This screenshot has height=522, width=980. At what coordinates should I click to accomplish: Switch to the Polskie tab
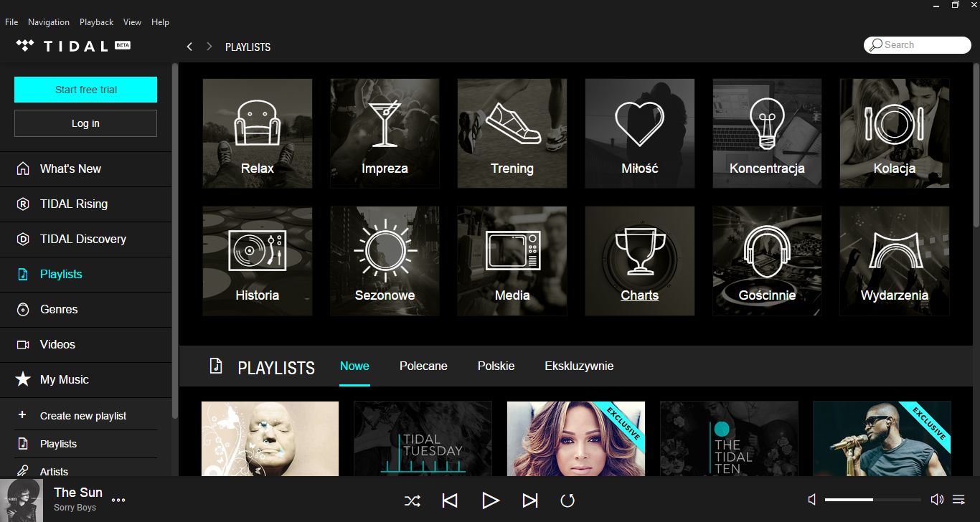pyautogui.click(x=496, y=366)
